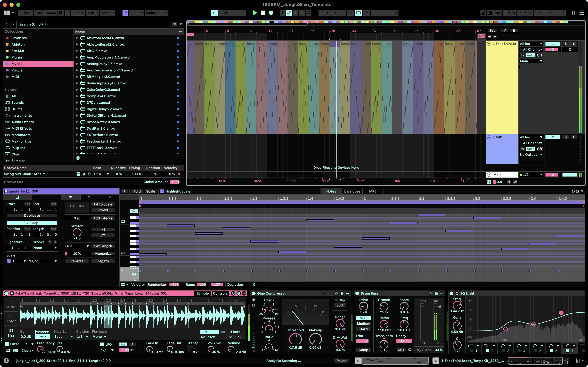
Task: Click the transport Play button
Action: point(255,13)
